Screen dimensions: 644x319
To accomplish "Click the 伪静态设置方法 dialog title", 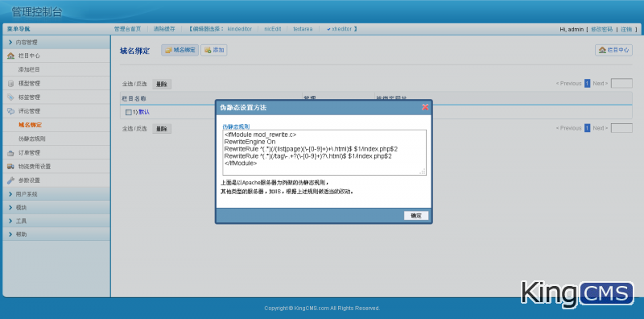I will point(243,108).
